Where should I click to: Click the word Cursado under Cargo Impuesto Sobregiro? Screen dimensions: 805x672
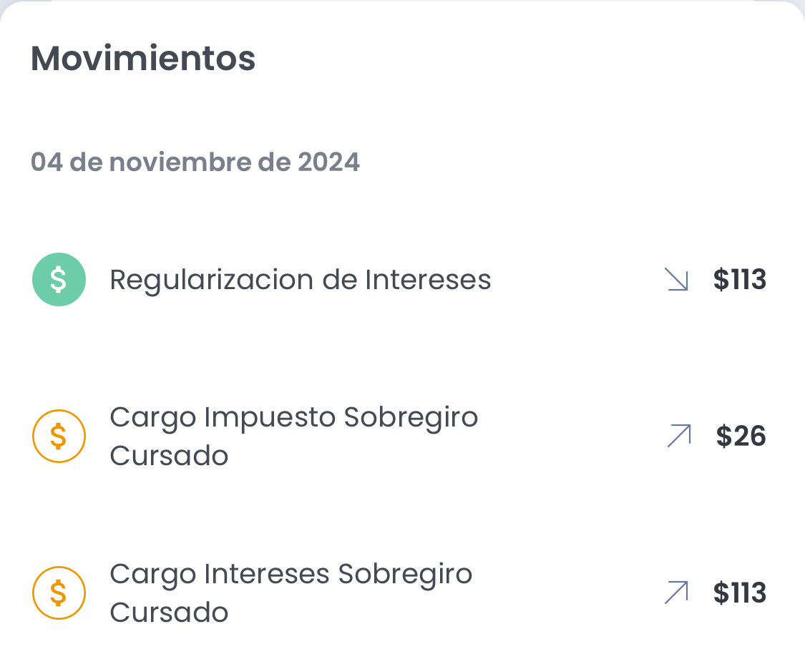pos(169,455)
